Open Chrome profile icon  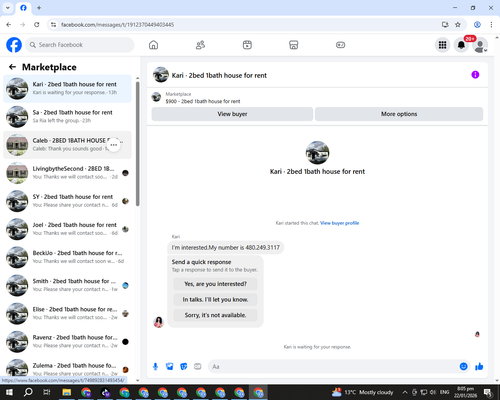(477, 25)
